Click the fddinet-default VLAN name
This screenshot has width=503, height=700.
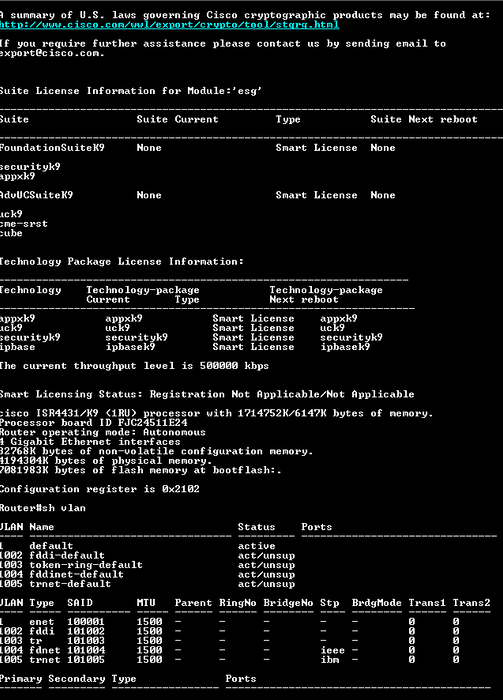tap(76, 574)
